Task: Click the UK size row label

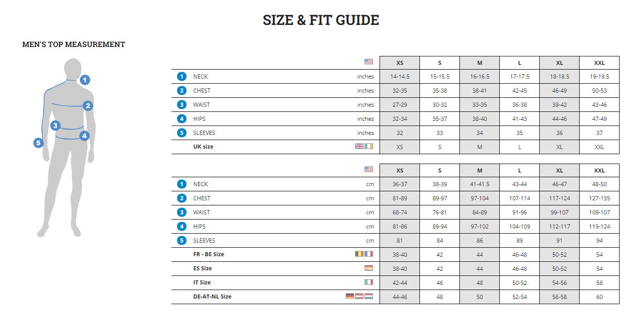Action: coord(203,147)
